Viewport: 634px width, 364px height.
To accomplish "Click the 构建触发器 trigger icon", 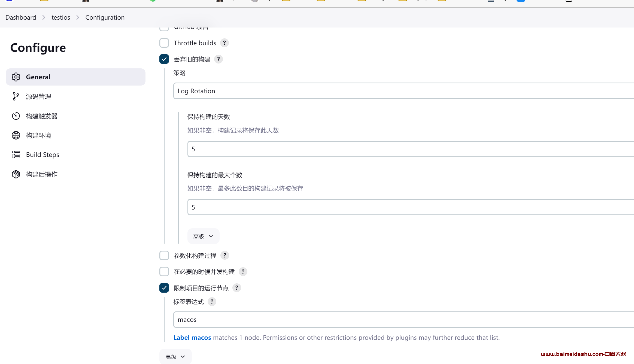I will pos(15,116).
